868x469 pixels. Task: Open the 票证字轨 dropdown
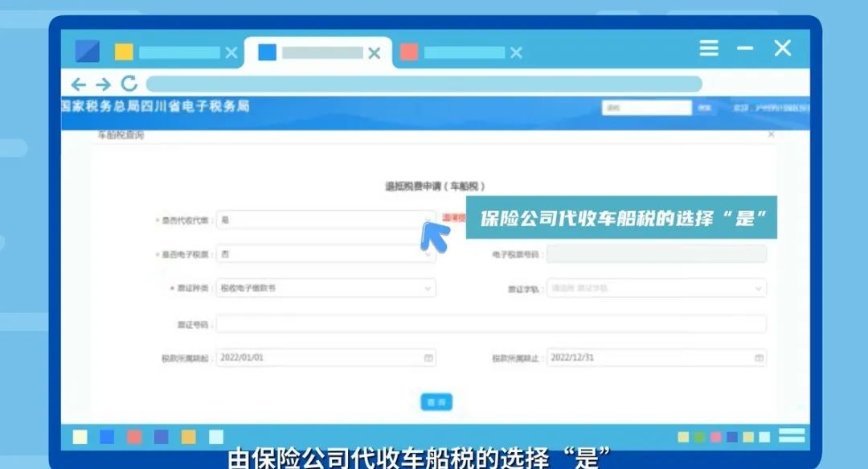click(x=657, y=288)
